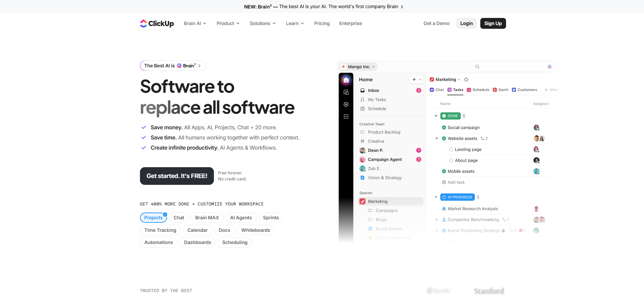Open the Brain AI icon in the black sidebar
644x308 pixels.
pos(346,105)
